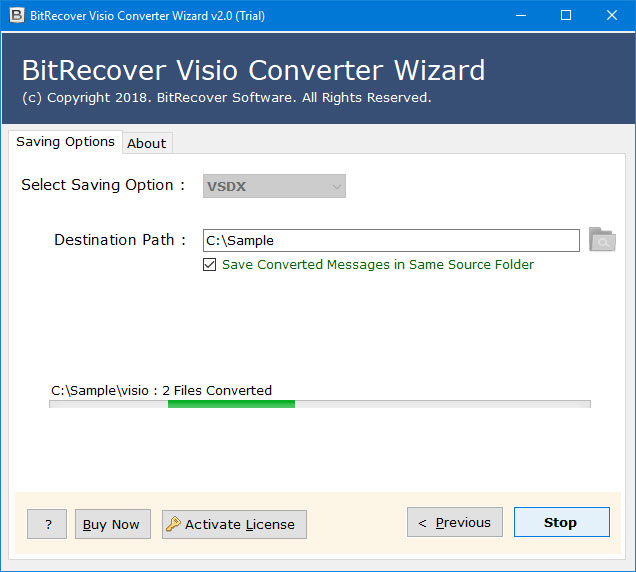Uncheck Save Converted Messages in Same Source Folder
This screenshot has height=572, width=636.
click(x=209, y=264)
